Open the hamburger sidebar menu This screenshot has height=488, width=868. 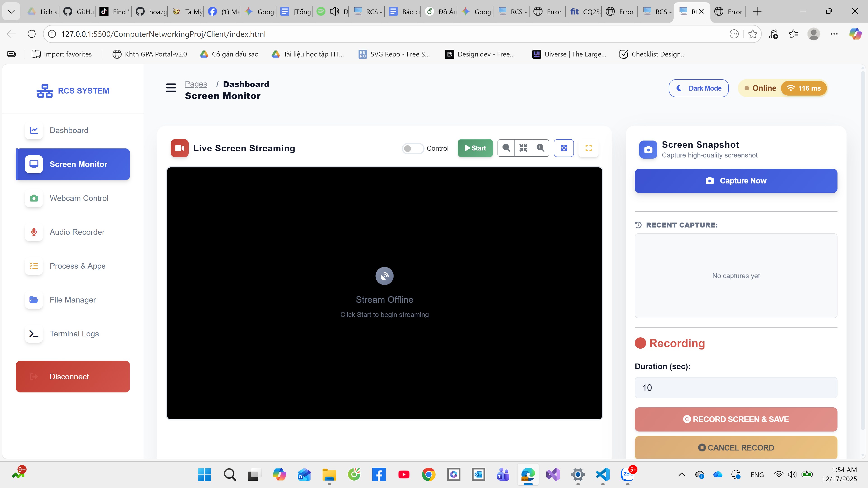click(171, 88)
